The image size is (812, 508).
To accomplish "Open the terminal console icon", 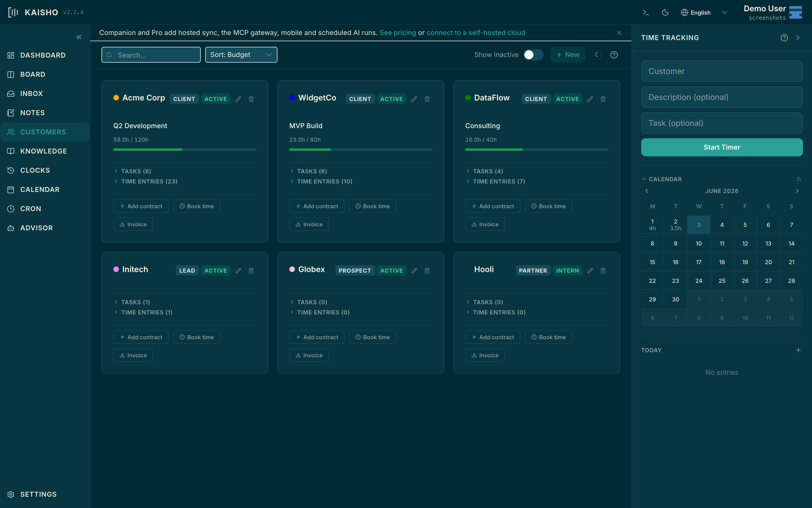I will point(646,12).
